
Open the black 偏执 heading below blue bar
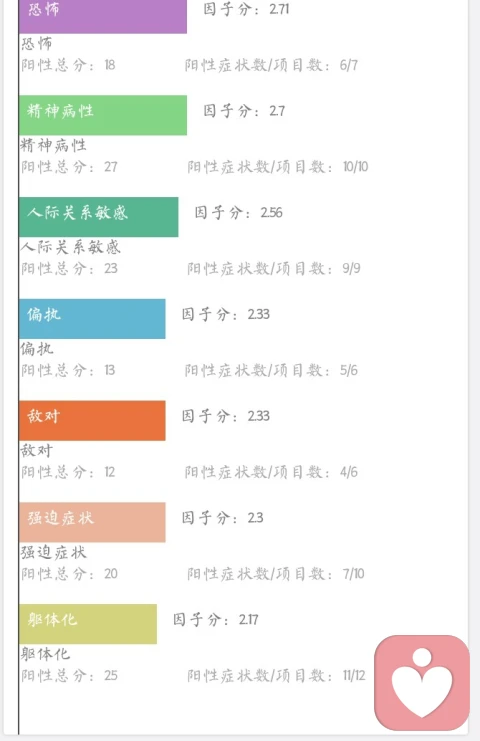(37, 349)
